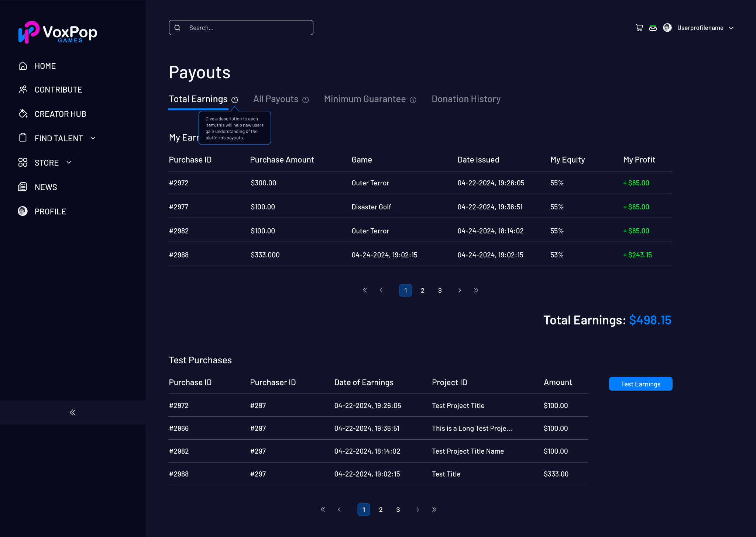Open CONTRIBUTE in the sidebar menu
756x537 pixels.
(58, 90)
